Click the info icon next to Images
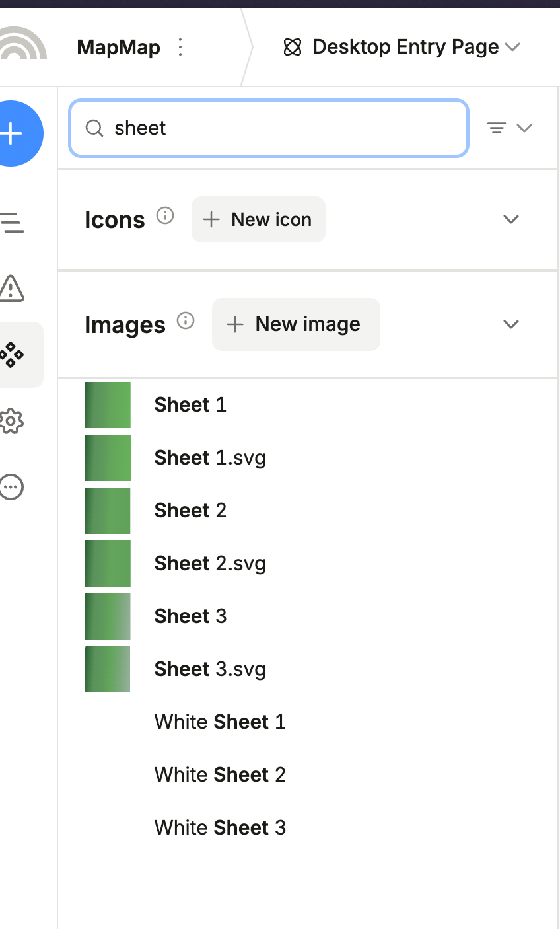 (x=186, y=321)
